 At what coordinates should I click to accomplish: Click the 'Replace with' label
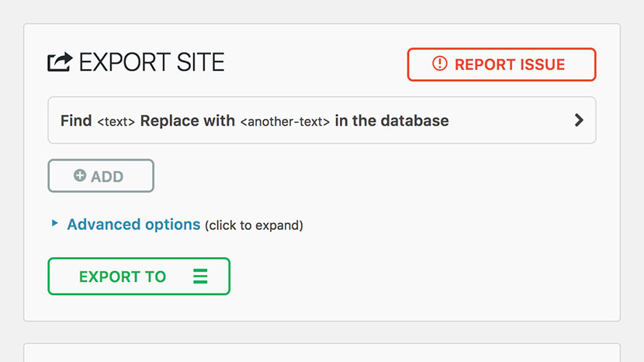(x=187, y=121)
